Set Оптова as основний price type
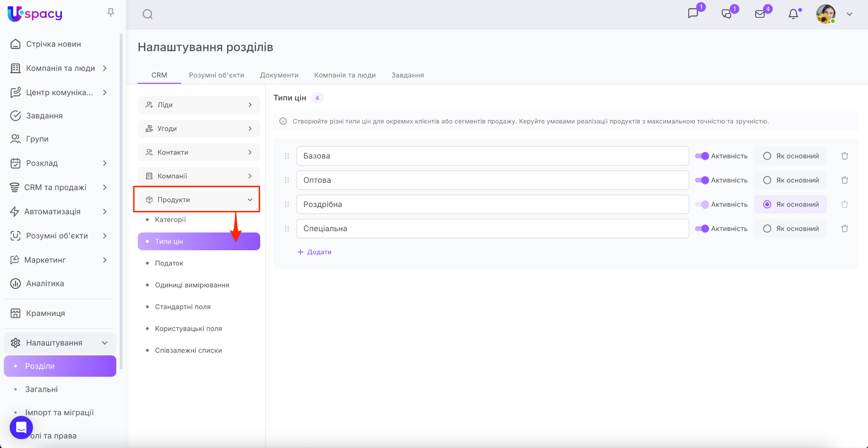 tap(767, 180)
